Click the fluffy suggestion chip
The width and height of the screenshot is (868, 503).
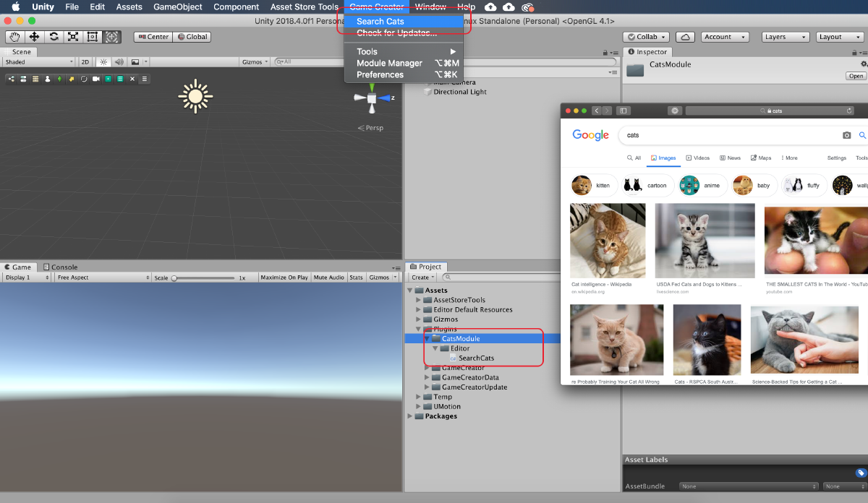(x=804, y=186)
